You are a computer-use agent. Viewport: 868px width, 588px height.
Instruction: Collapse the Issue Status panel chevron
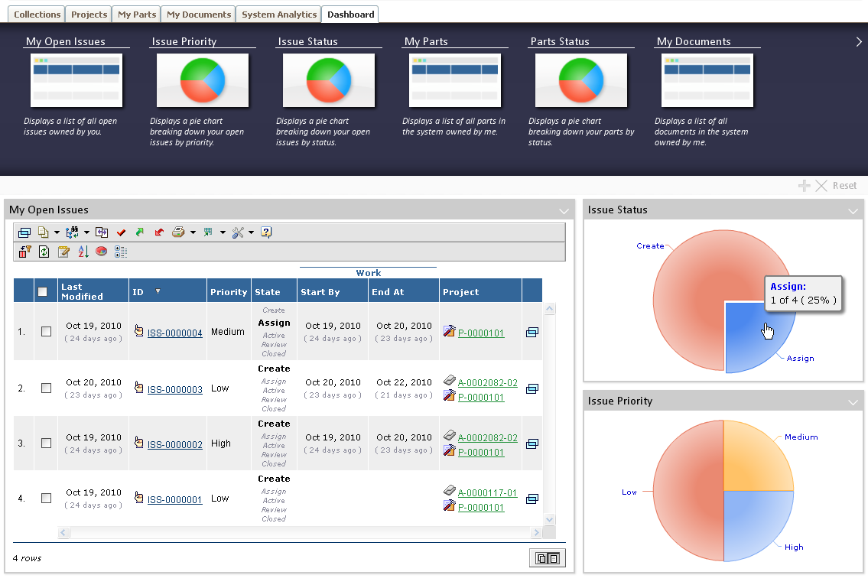pos(853,210)
